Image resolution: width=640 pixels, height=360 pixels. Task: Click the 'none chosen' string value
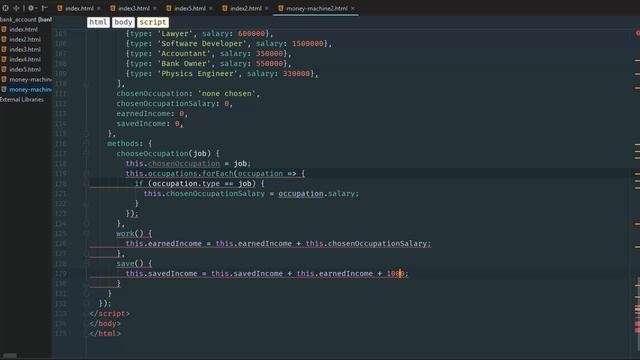pos(227,93)
